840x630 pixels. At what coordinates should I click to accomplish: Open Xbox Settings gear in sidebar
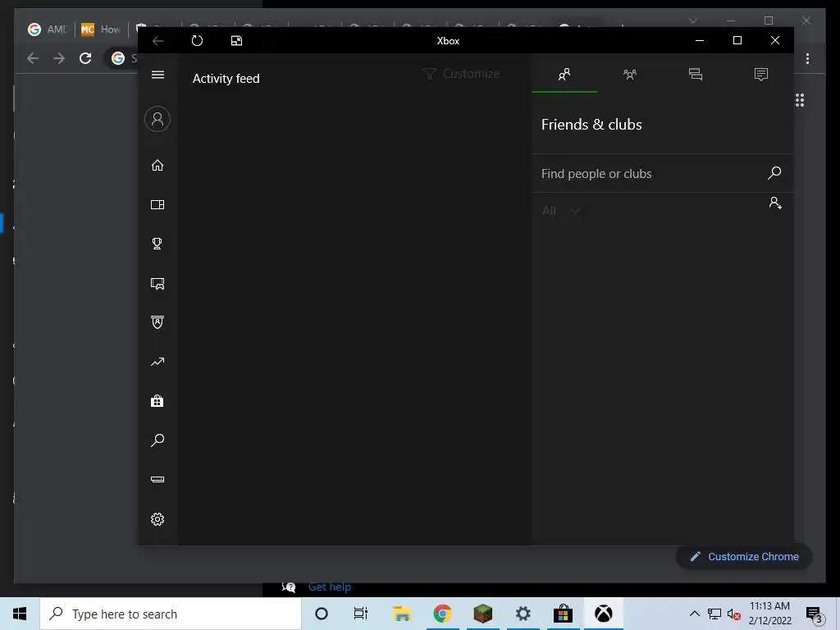point(157,519)
